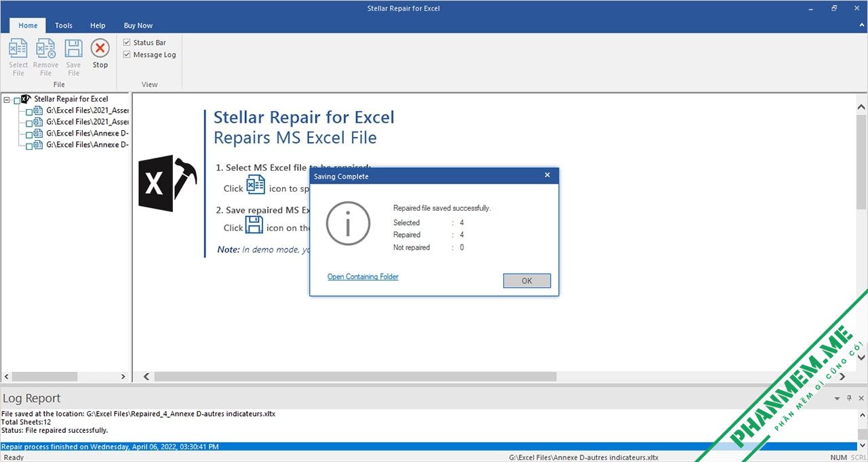Click the 'Status: File repaired successfully.' log line
The height and width of the screenshot is (462, 868).
[55, 430]
